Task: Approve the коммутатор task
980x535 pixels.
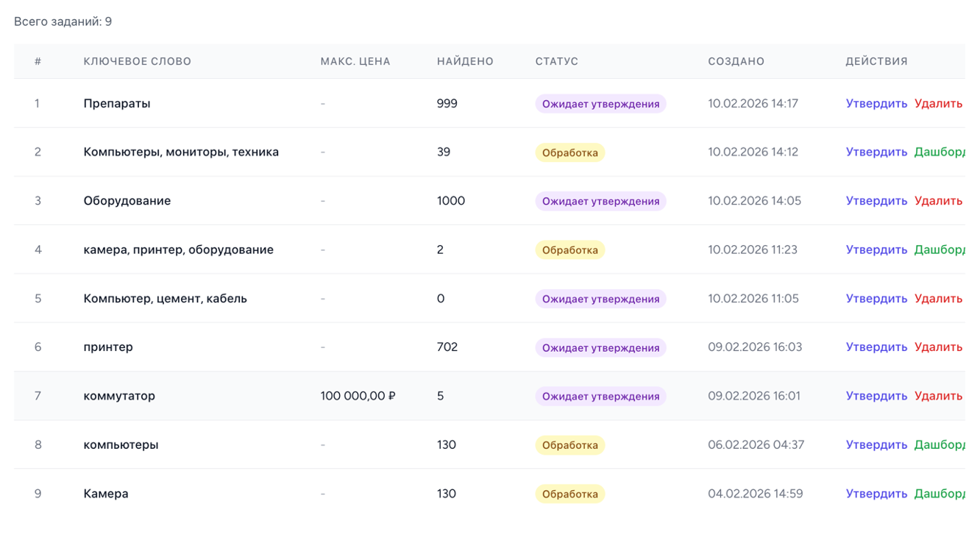Action: [876, 396]
